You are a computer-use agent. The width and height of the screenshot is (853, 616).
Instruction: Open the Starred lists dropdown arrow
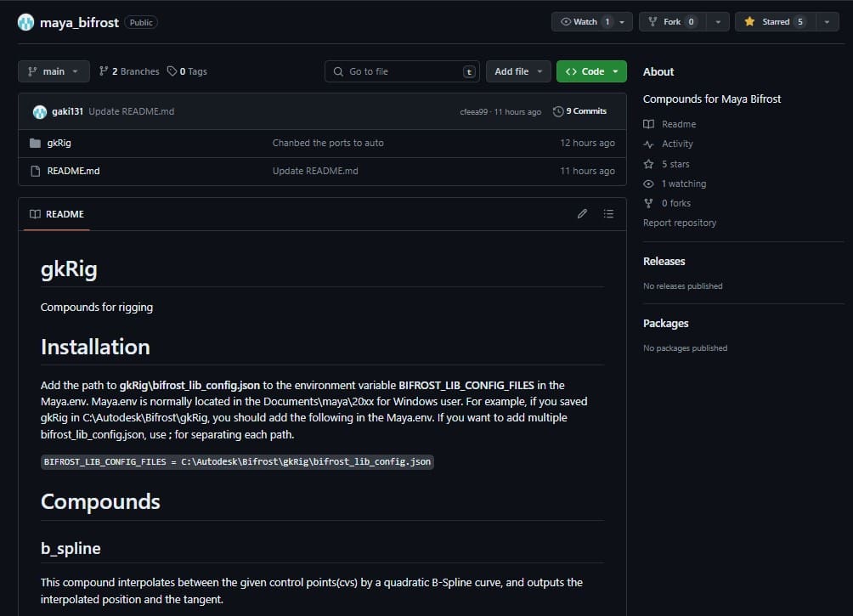tap(827, 22)
